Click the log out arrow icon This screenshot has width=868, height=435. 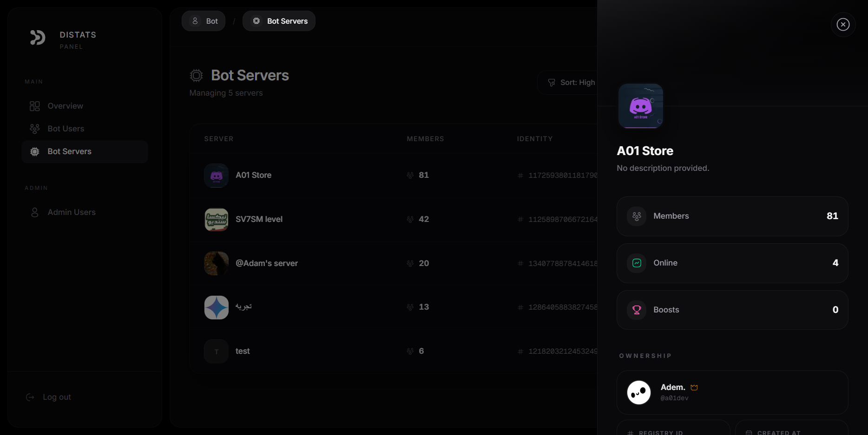[x=30, y=397]
